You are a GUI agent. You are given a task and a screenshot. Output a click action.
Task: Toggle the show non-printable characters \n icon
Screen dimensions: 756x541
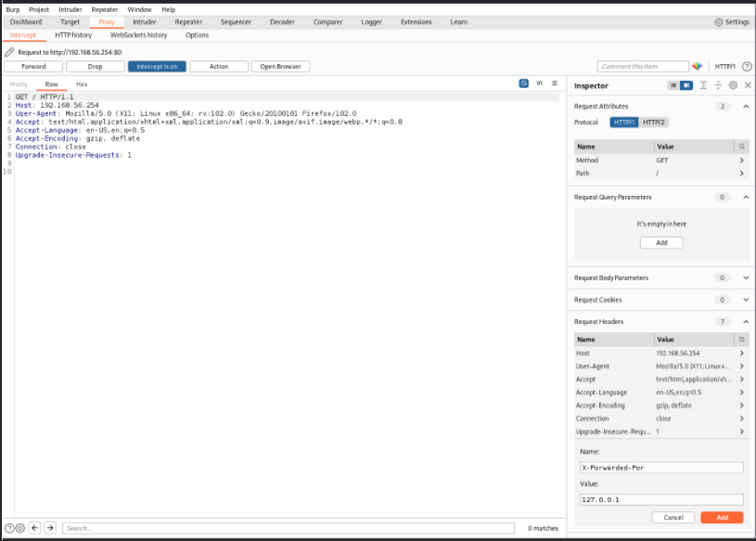540,84
